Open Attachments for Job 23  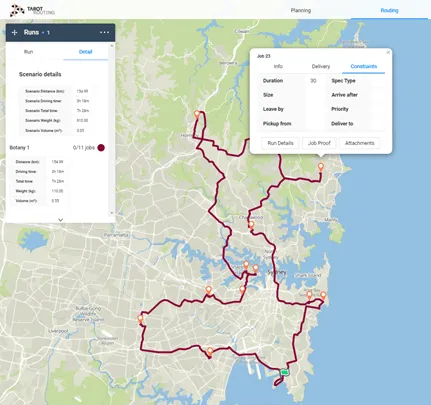(x=359, y=143)
